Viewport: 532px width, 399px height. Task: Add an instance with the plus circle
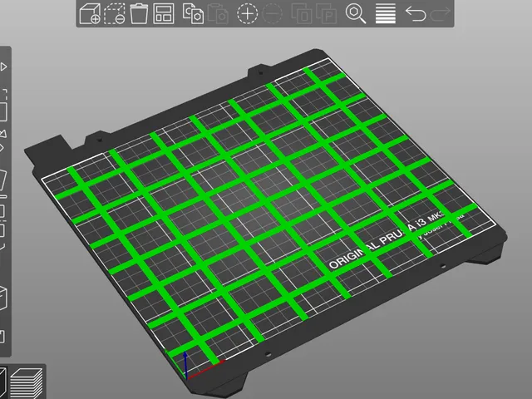click(247, 13)
